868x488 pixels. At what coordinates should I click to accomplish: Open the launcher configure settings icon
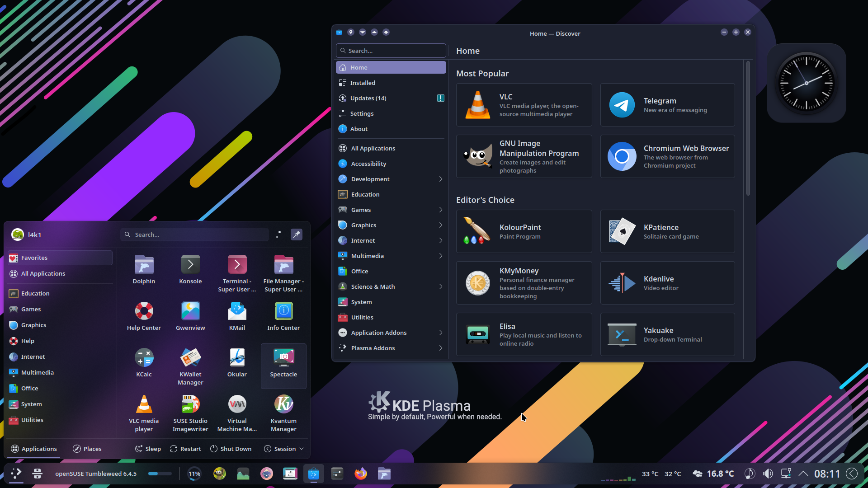[279, 235]
